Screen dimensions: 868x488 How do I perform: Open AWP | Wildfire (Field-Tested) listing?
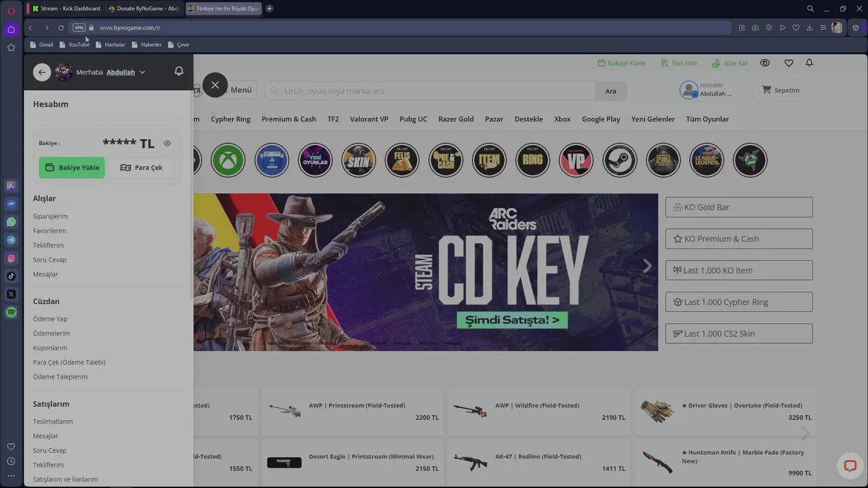[x=538, y=411]
